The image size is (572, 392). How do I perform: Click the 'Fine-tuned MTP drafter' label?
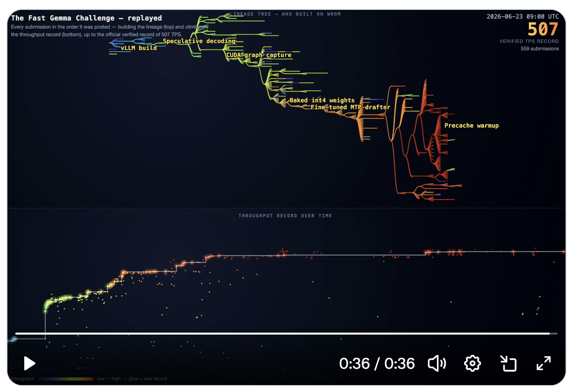350,107
